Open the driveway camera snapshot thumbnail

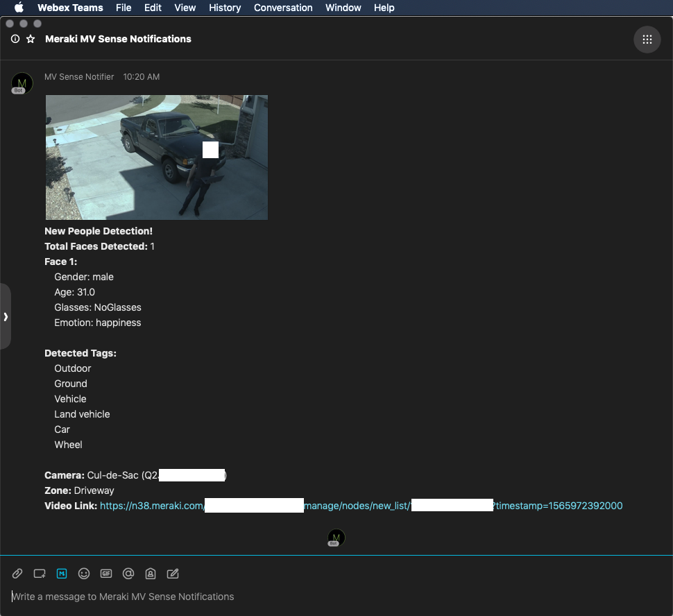tap(157, 157)
